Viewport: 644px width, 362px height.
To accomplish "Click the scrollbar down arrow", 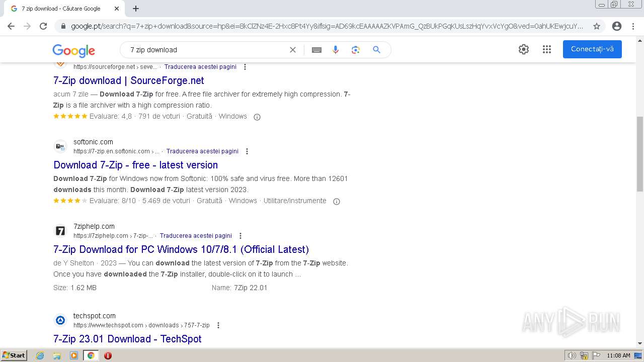I will [640, 344].
